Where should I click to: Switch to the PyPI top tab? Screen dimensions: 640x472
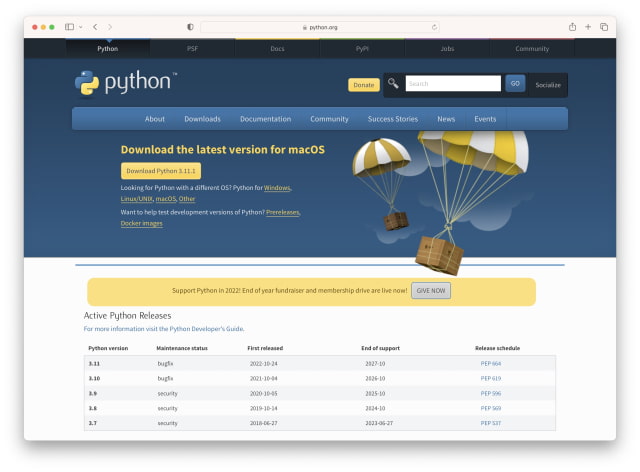click(x=362, y=48)
